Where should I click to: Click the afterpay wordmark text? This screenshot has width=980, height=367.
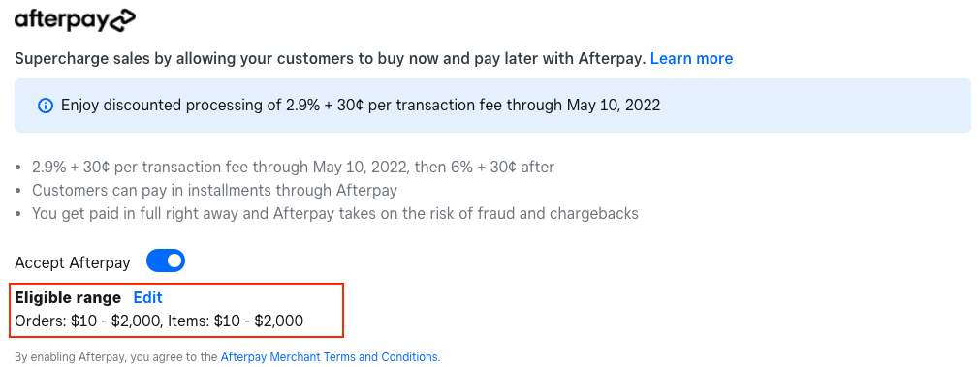click(61, 22)
